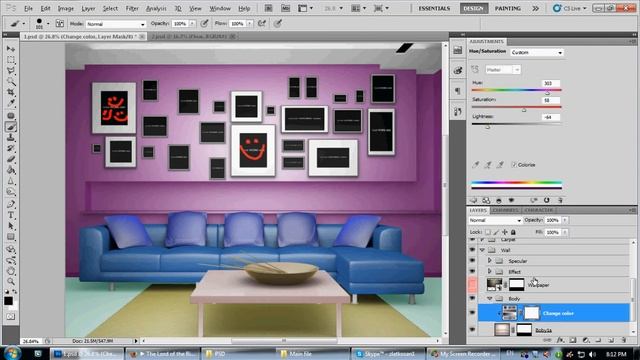Switch to the Channels tab

click(505, 210)
